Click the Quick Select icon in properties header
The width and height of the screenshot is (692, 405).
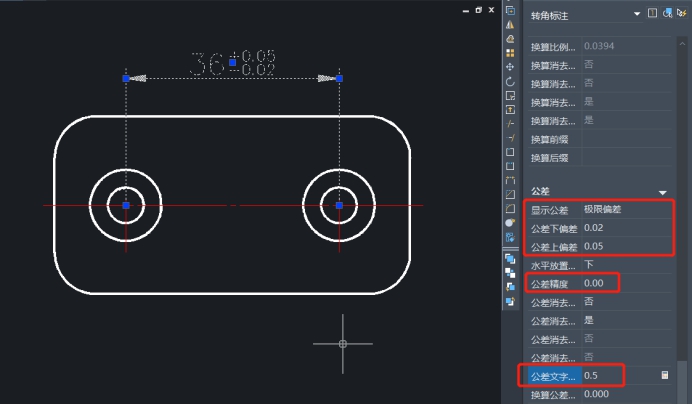[682, 14]
